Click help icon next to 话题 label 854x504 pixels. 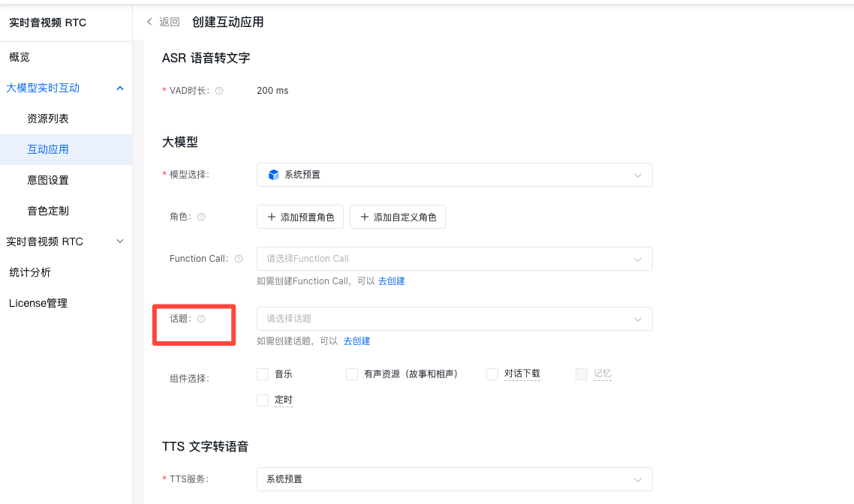tap(201, 319)
